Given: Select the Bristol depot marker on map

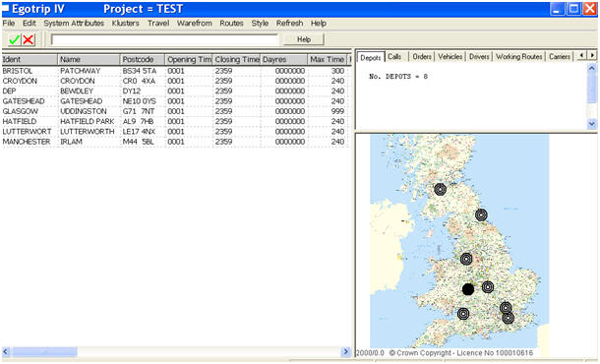Looking at the screenshot, I should pos(463,314).
